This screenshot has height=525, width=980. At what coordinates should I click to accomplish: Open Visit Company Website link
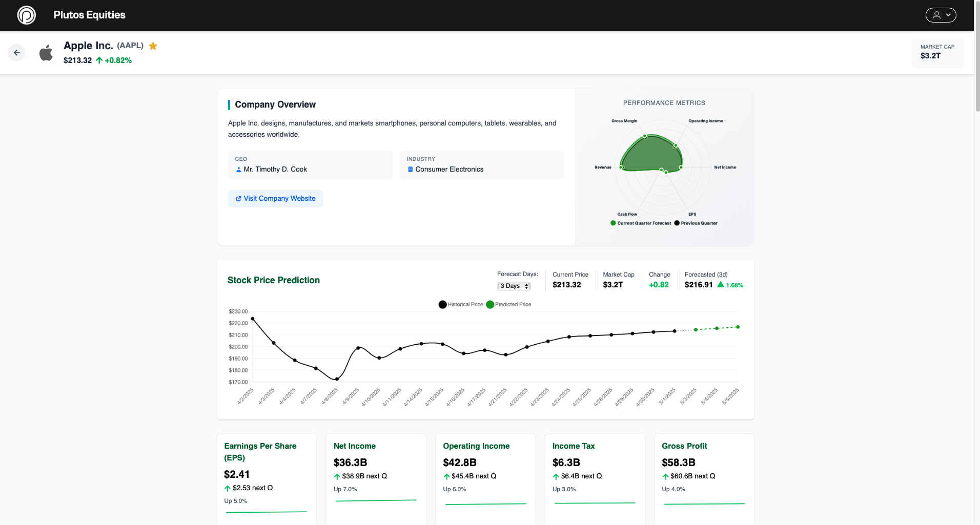[275, 199]
